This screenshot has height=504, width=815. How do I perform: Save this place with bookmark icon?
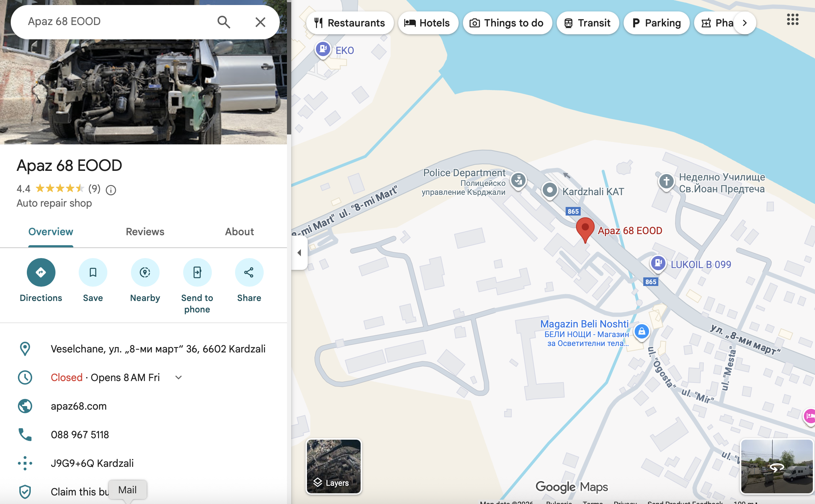93,272
